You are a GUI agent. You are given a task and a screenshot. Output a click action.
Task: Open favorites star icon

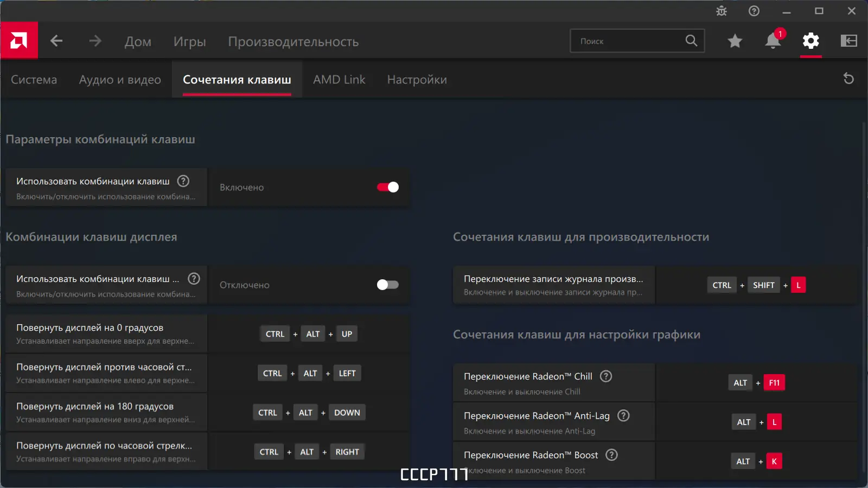[x=735, y=41]
